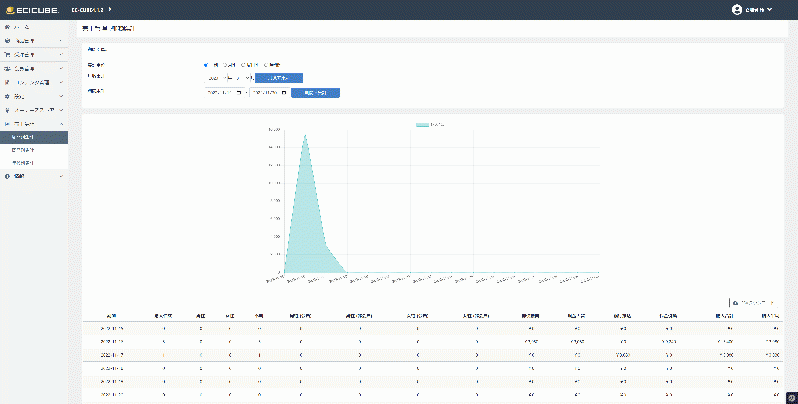Collapse the sales report menu chevron

tap(61, 124)
